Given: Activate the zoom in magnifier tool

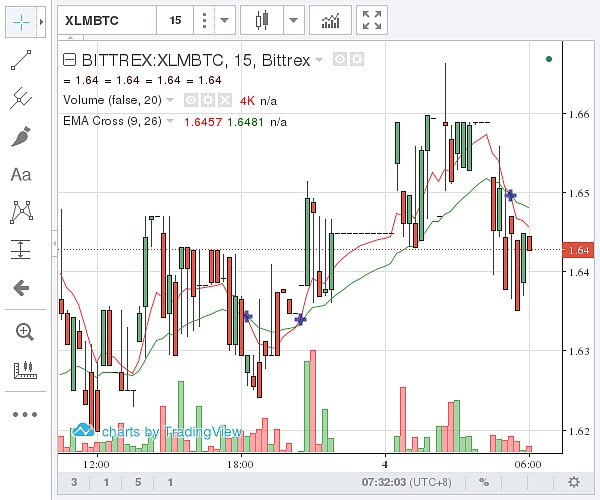Looking at the screenshot, I should pyautogui.click(x=24, y=332).
